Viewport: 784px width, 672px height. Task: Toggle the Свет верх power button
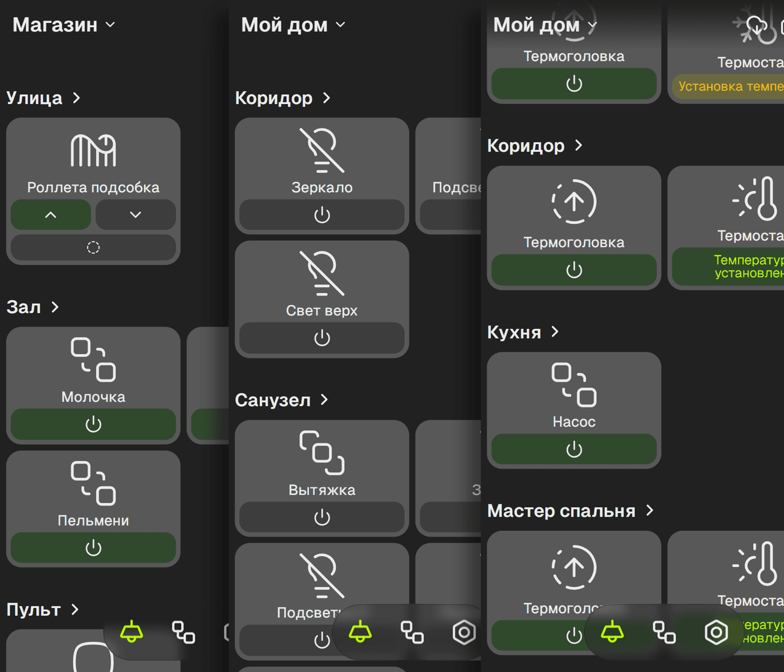pos(322,338)
